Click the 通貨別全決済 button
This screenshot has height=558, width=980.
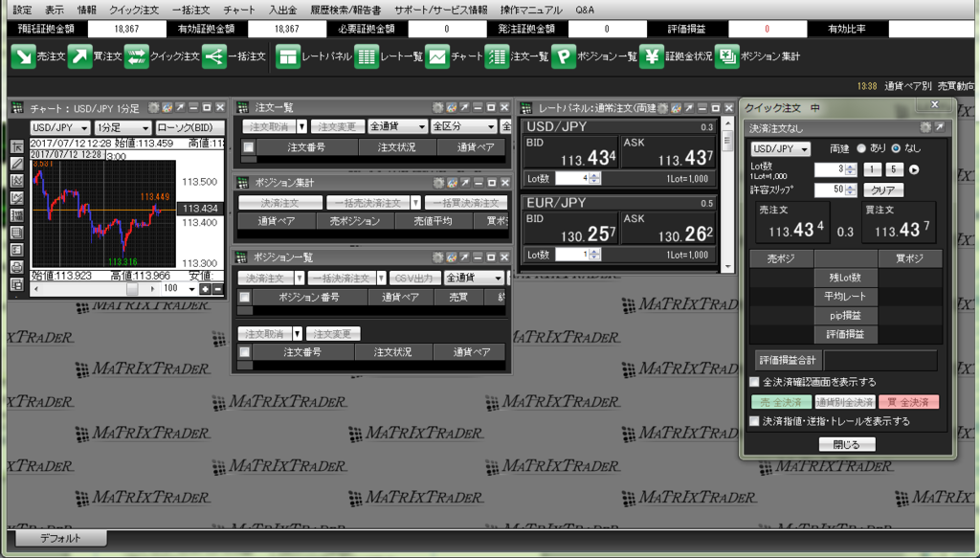tap(844, 402)
